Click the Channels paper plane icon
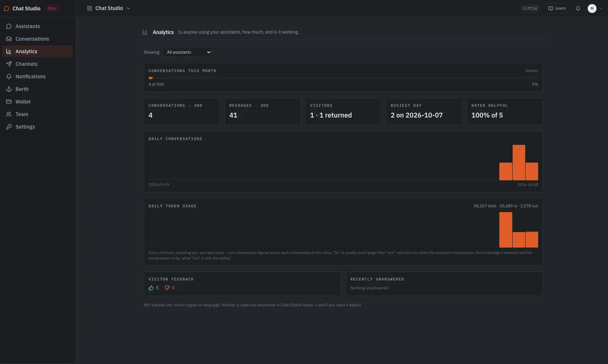608x364 pixels. coord(9,64)
